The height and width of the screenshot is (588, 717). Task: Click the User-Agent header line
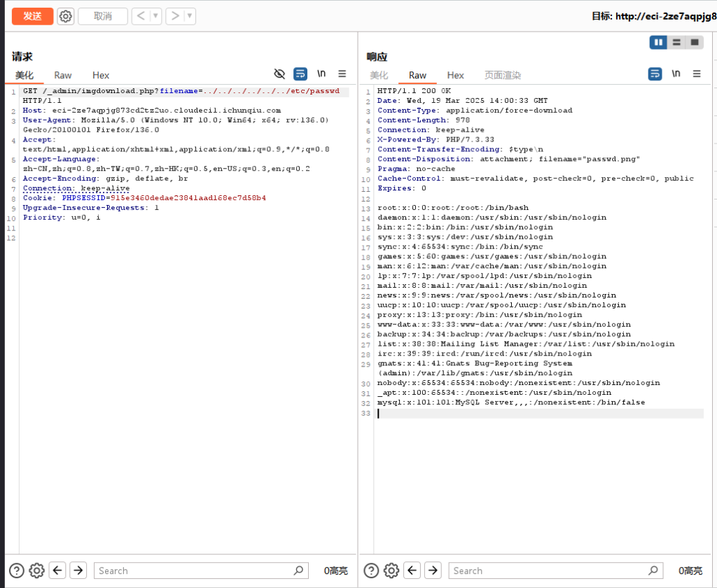click(176, 125)
